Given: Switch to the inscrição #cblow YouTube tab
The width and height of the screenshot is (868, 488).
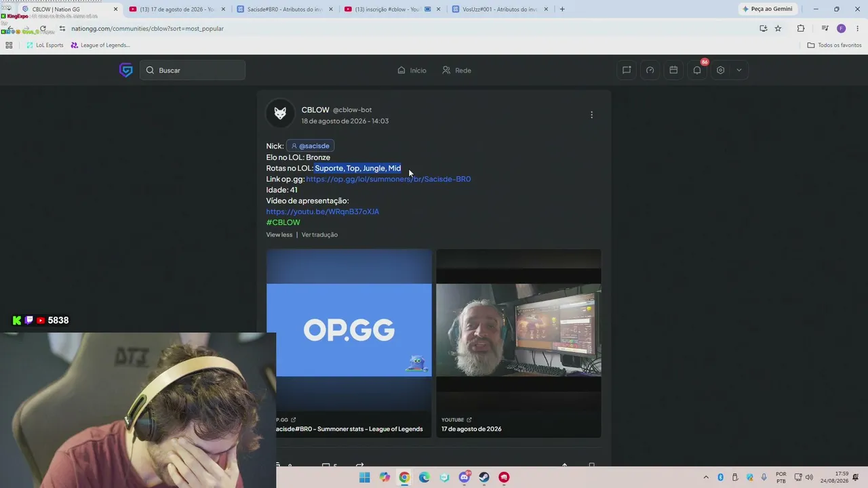Looking at the screenshot, I should point(392,9).
